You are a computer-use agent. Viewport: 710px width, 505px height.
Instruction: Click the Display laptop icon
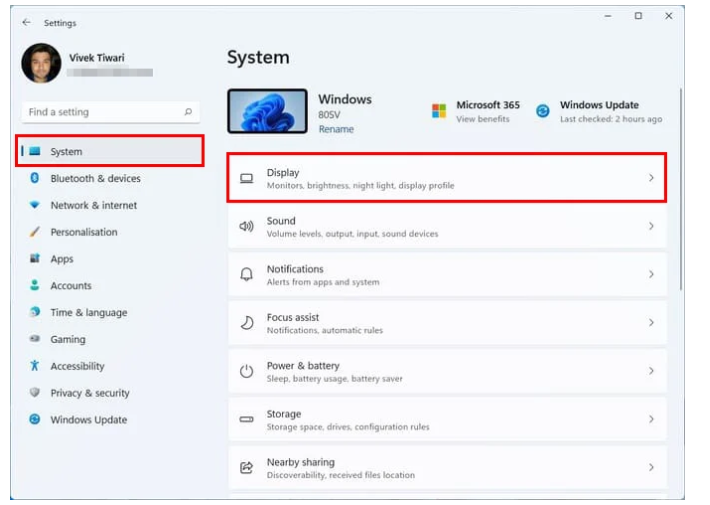point(246,178)
